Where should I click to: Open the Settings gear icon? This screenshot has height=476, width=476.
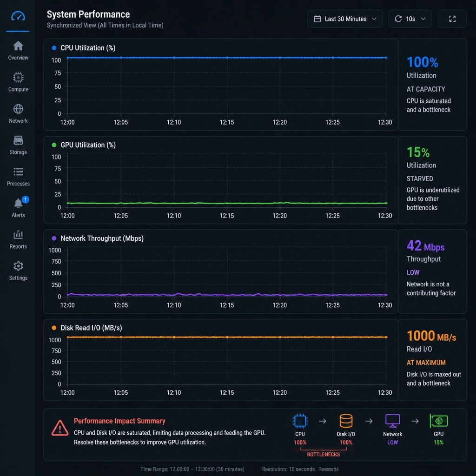tap(18, 266)
